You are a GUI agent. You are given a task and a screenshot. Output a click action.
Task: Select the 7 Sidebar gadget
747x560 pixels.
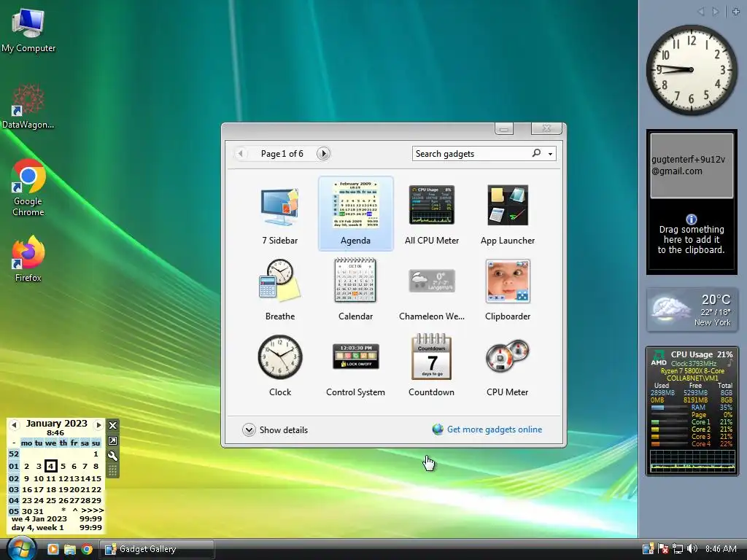tap(279, 215)
